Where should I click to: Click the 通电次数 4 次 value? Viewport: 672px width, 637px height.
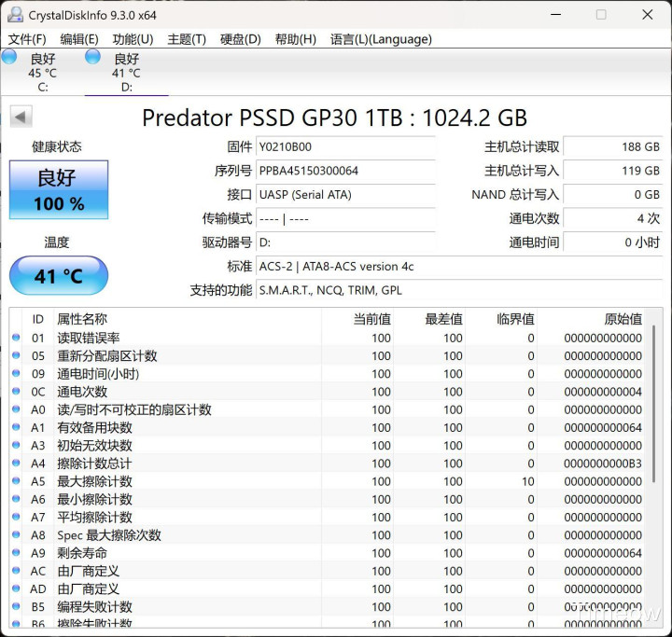tap(613, 219)
